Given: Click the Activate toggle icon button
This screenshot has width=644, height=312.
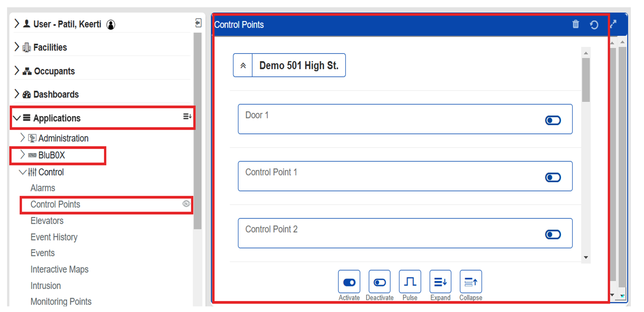Looking at the screenshot, I should 349,282.
